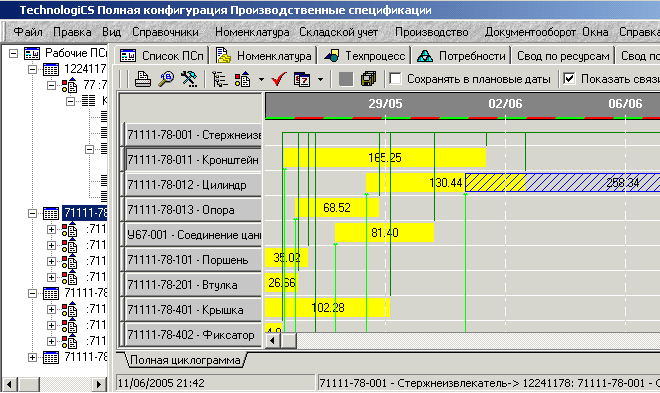Click the printer icon in the toolbar

[143, 79]
